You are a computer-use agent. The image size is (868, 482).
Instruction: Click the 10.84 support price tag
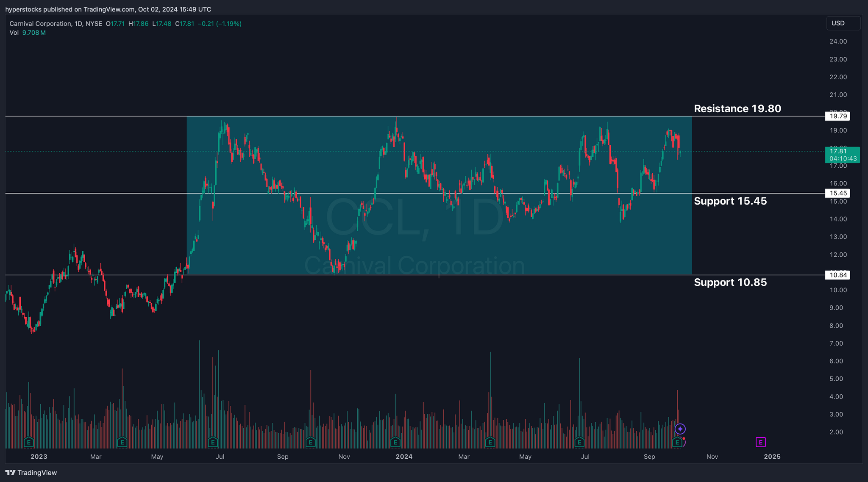pos(837,275)
